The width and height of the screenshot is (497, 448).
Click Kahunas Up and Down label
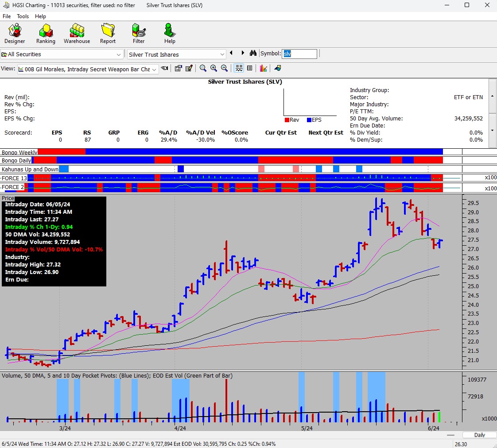[x=30, y=169]
